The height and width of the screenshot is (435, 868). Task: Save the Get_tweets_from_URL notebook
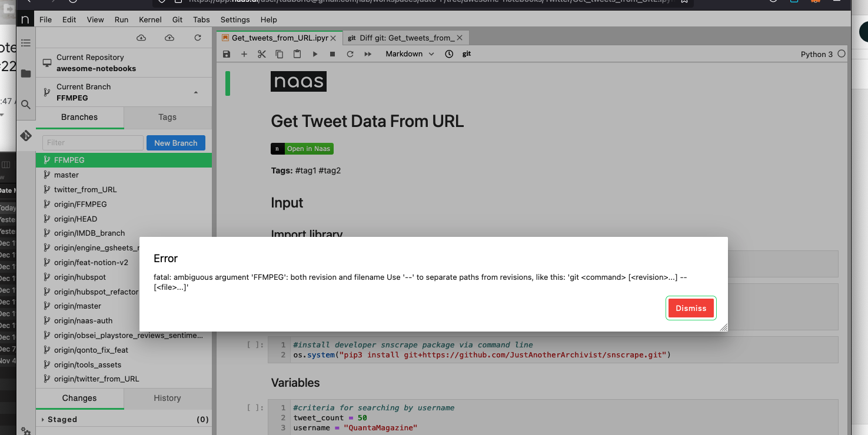226,53
